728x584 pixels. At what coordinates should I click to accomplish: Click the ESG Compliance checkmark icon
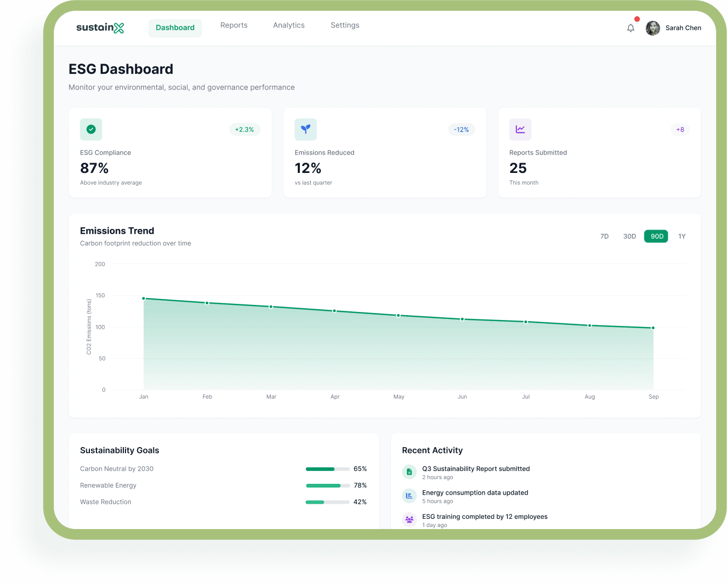tap(91, 129)
